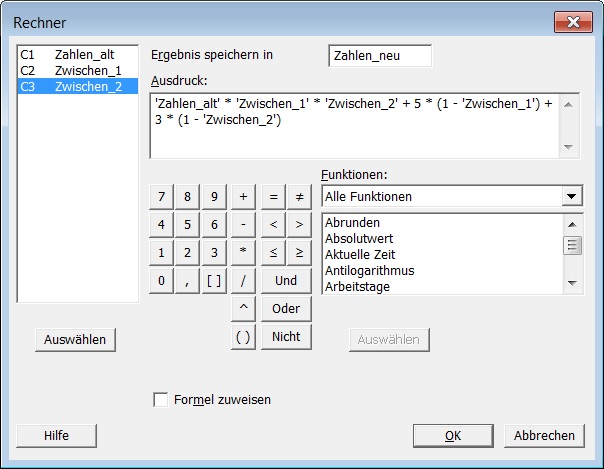Select column C2 Zwischen_1

tap(78, 70)
